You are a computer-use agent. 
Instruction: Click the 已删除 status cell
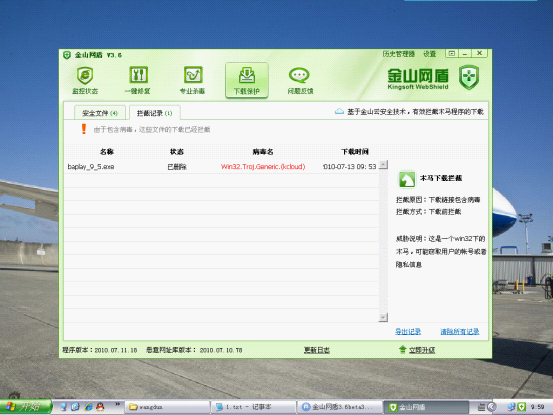pos(177,167)
